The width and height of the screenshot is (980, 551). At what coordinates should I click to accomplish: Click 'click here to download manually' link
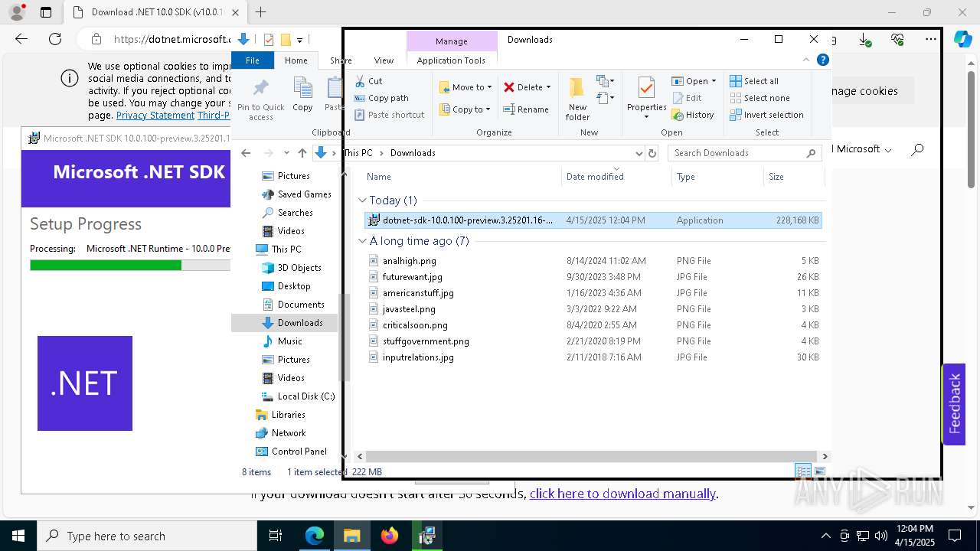pos(622,494)
